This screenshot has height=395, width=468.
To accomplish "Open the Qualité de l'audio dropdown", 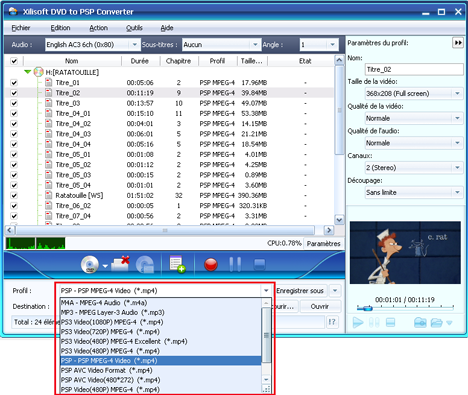I will tap(457, 143).
